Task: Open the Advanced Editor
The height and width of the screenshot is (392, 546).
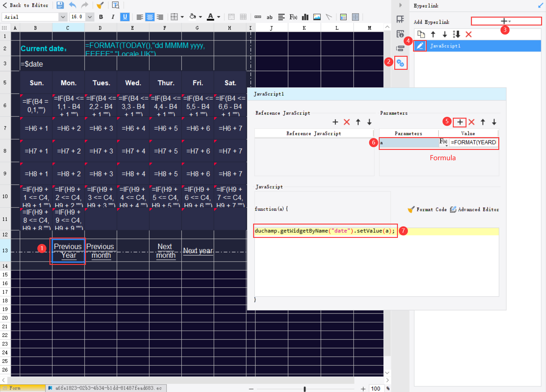Action: [474, 209]
